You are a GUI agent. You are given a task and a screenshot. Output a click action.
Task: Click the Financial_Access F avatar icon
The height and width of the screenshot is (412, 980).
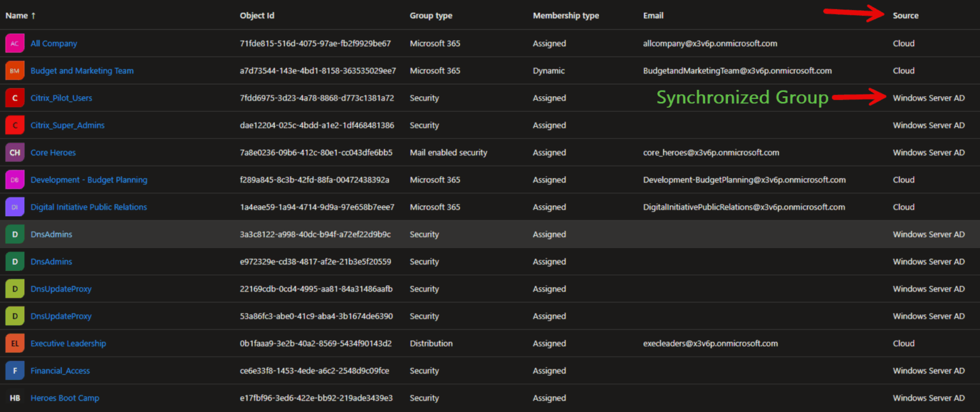pyautogui.click(x=15, y=371)
